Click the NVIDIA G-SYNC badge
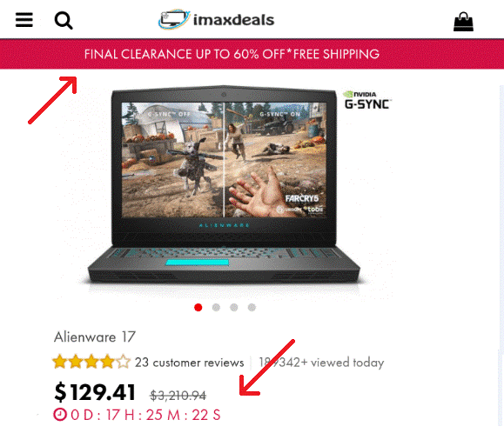The image size is (504, 433). (366, 100)
